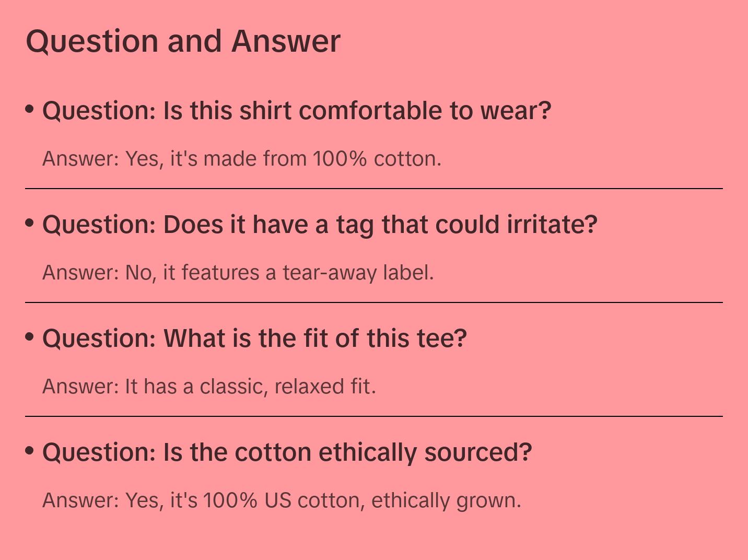Click the answer about 100% cotton material
Screen dimensions: 748x560
(242, 159)
